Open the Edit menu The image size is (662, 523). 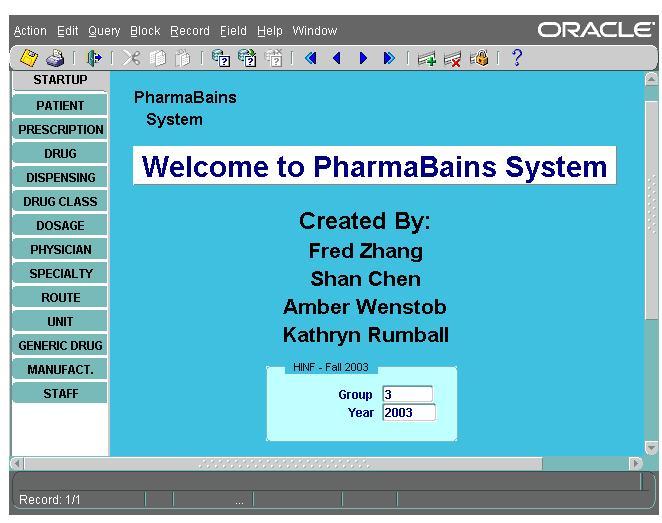click(68, 31)
